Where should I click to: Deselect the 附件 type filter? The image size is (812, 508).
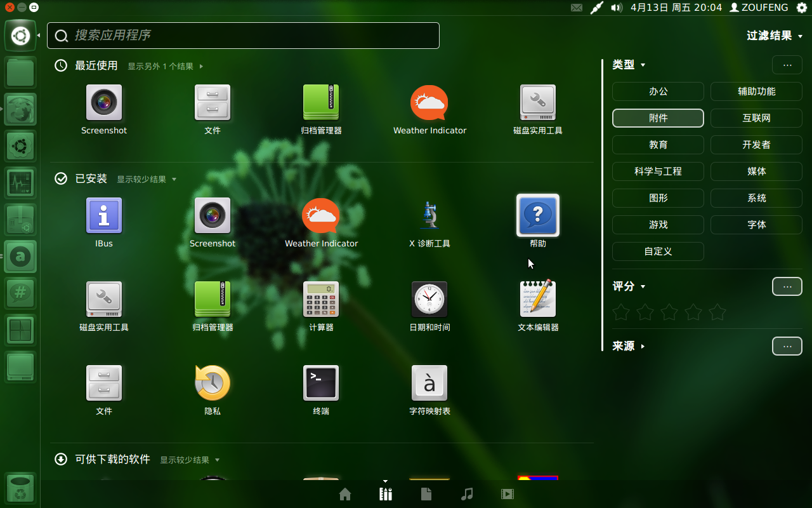pos(658,118)
